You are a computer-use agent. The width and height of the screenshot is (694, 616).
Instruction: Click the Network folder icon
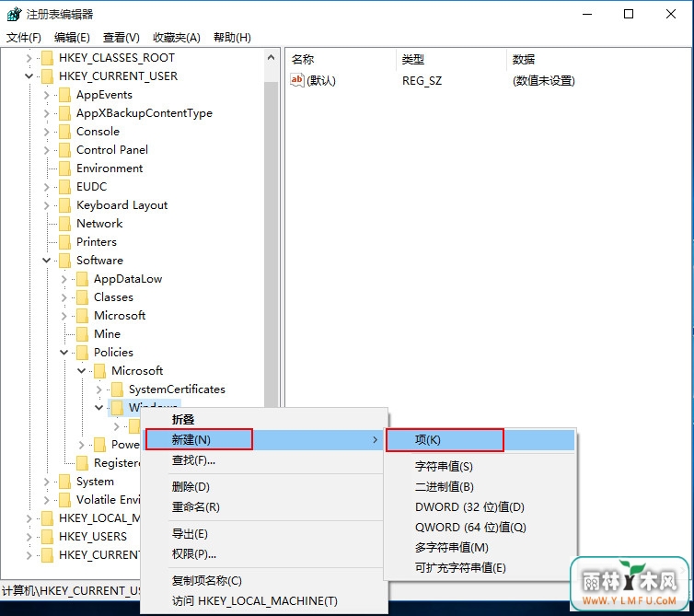point(64,224)
